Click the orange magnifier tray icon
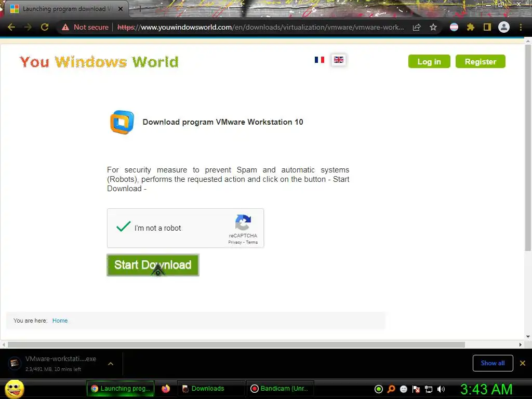This screenshot has width=532, height=399. pos(391,389)
